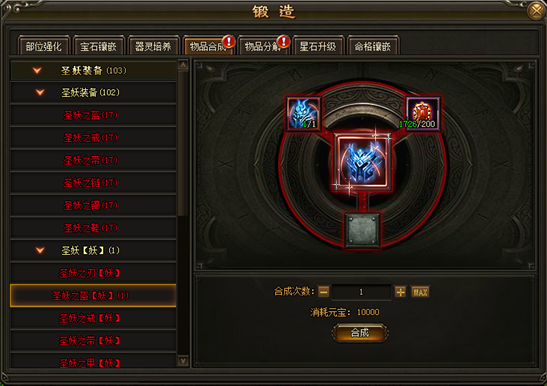Increase synthesis count with plus button

click(x=400, y=292)
